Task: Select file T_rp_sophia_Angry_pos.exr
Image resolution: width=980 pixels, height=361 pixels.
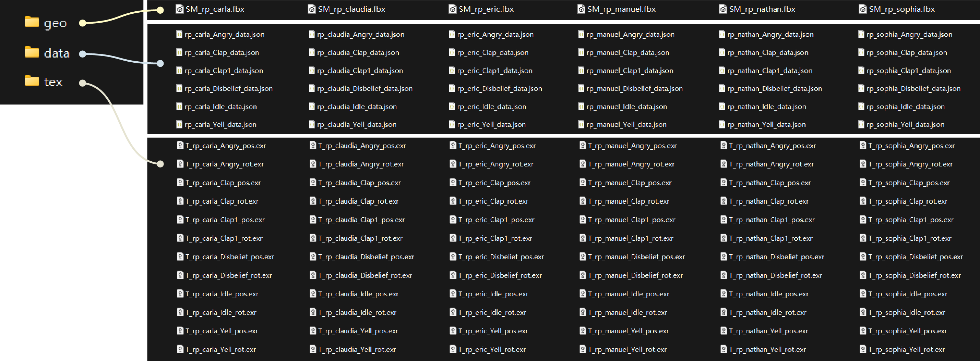Action: pyautogui.click(x=911, y=146)
